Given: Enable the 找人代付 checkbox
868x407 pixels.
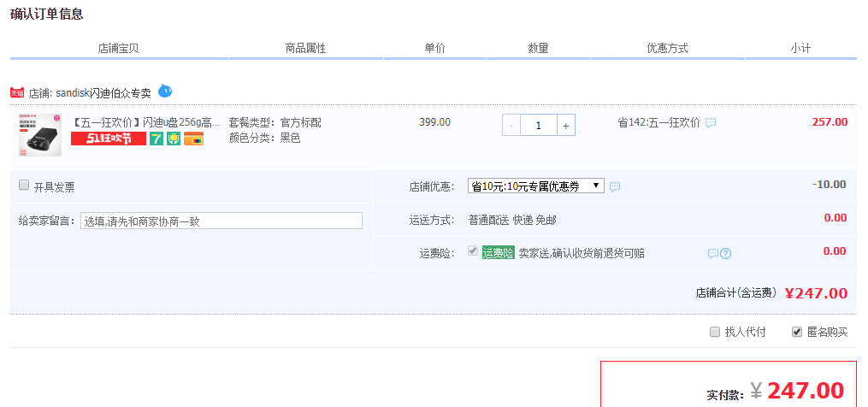Looking at the screenshot, I should tap(715, 332).
